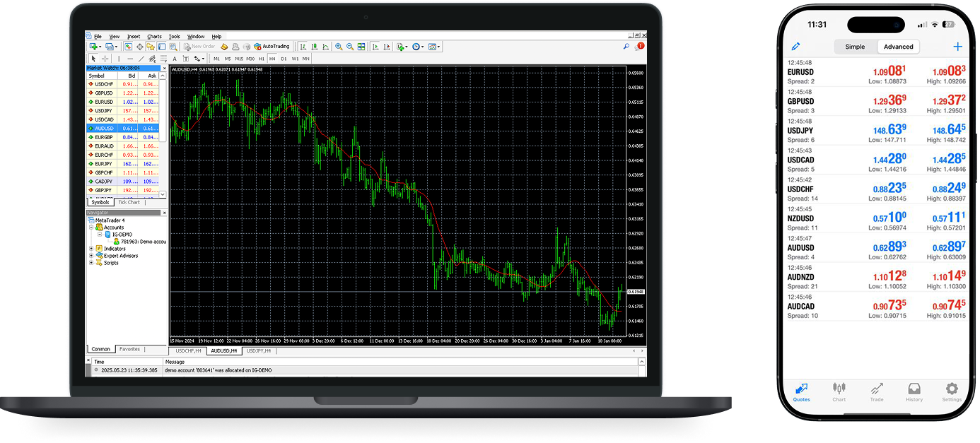Click the Zoom Out magnifier icon

click(349, 47)
